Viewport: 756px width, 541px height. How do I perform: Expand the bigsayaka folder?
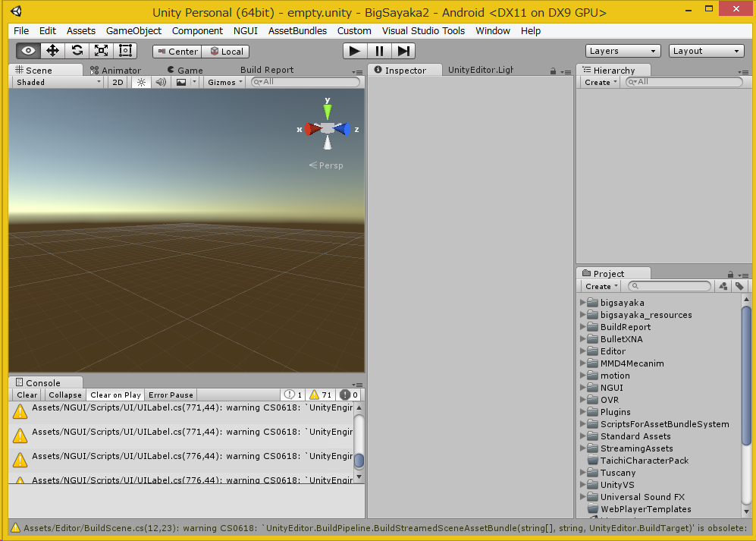(582, 303)
